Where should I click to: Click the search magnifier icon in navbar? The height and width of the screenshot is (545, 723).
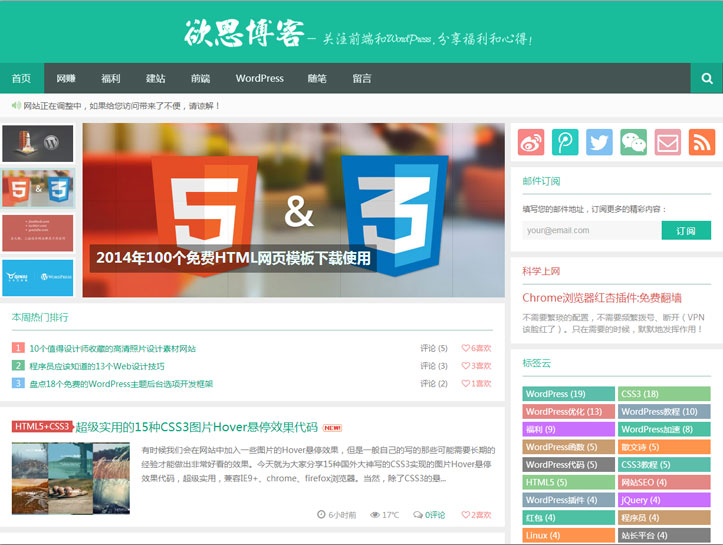click(706, 78)
